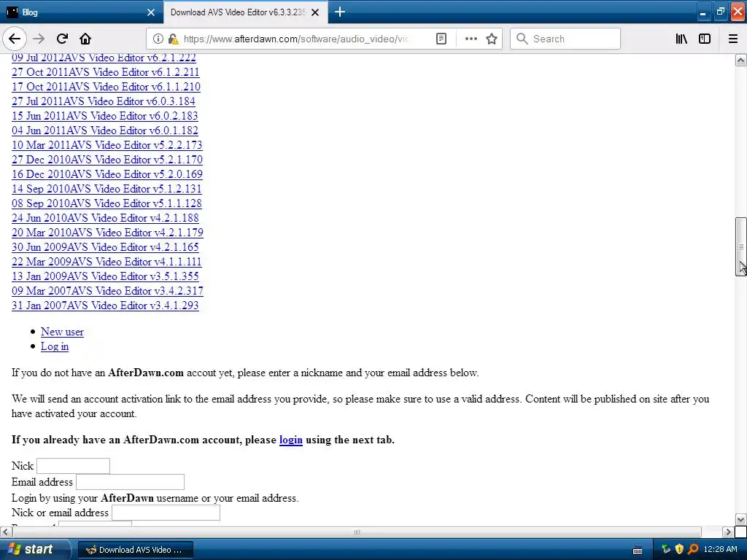
Task: Click the New user link
Action: [x=62, y=332]
